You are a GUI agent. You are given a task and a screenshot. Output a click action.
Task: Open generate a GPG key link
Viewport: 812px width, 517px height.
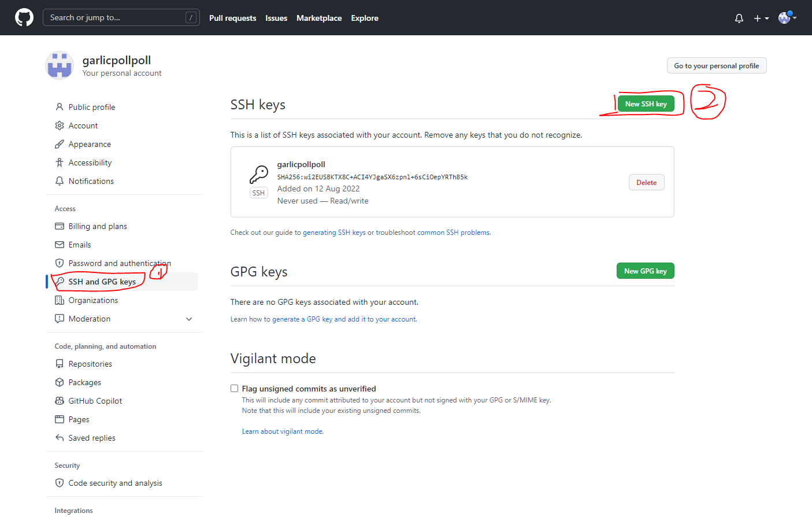tap(344, 319)
